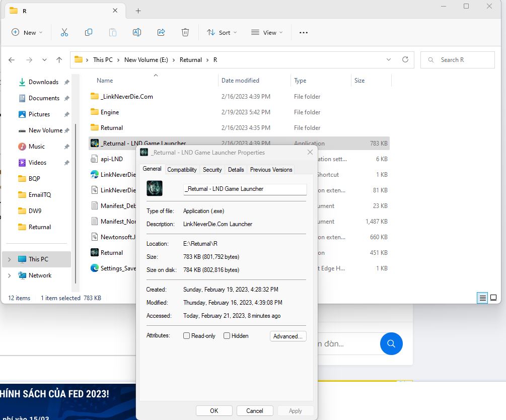
Task: Toggle the Read-only checkbox
Action: pyautogui.click(x=186, y=335)
